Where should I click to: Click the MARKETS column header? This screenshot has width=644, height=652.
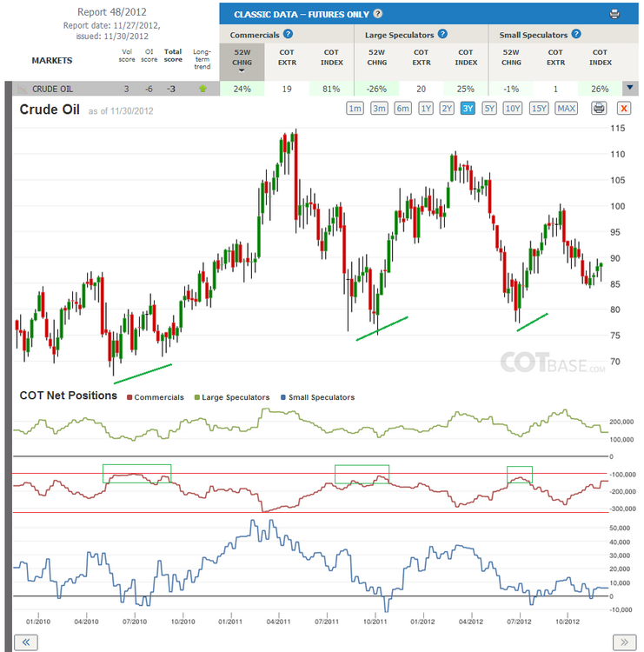(x=52, y=60)
